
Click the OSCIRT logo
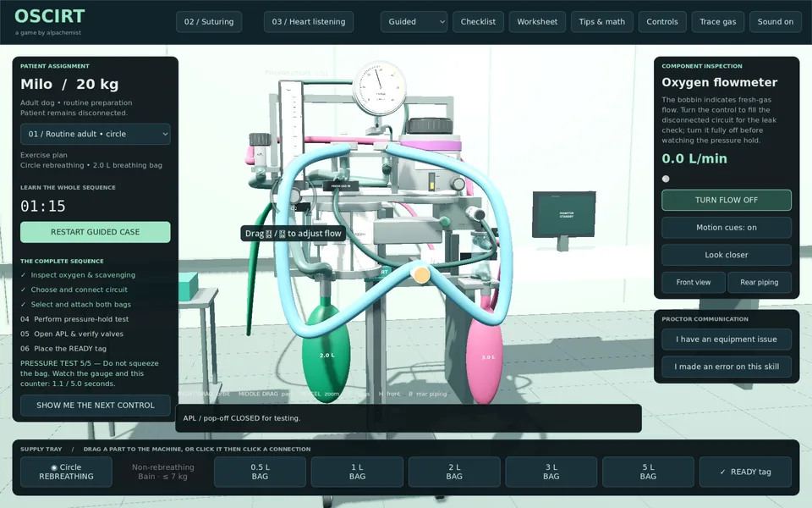tap(50, 17)
